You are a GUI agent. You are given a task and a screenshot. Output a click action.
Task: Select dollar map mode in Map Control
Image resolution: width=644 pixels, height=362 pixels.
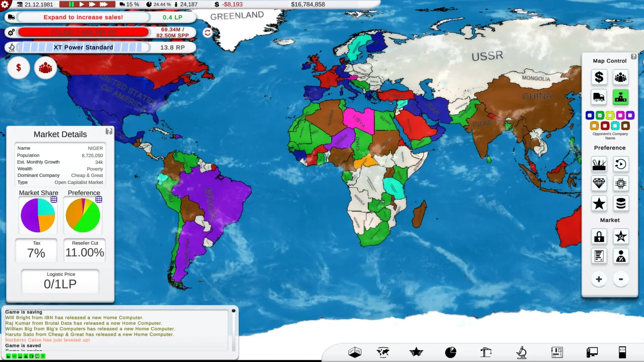tap(599, 77)
